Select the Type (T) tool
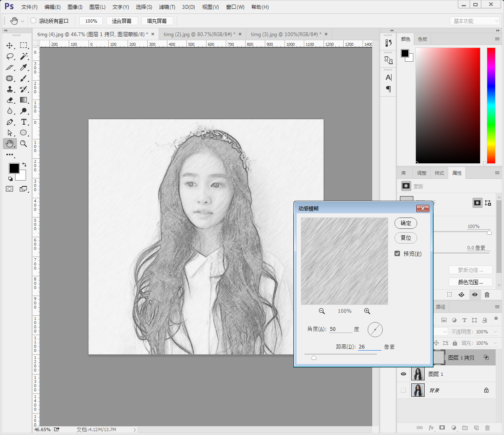The height and width of the screenshot is (435, 504). 24,122
